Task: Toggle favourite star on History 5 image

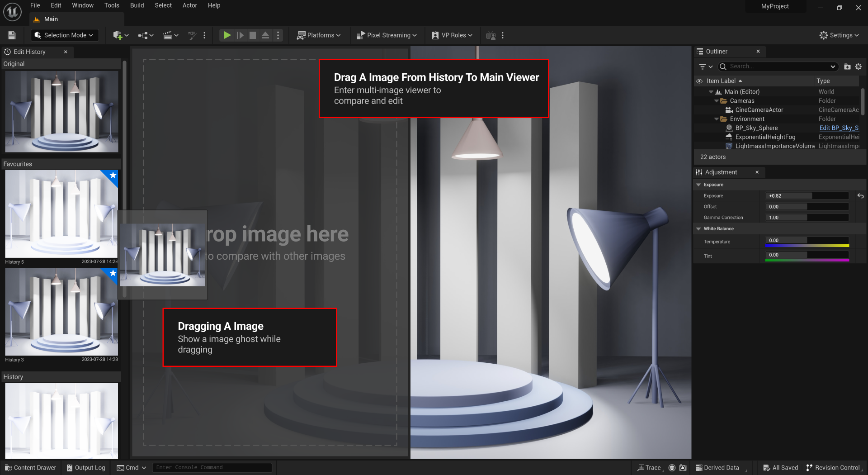Action: [x=113, y=176]
